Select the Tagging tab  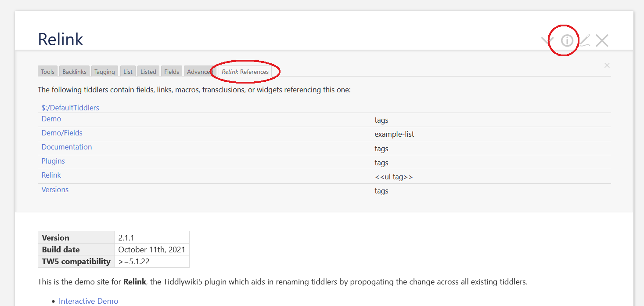tap(104, 72)
